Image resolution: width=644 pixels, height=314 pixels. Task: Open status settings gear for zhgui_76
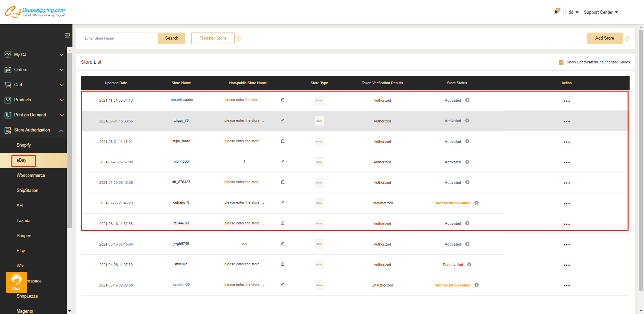(x=467, y=121)
